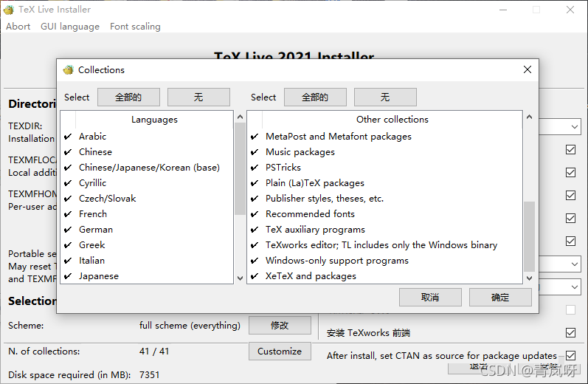Toggle MetaPost and Metafont packages checkmark
The image size is (588, 384).
pyautogui.click(x=255, y=137)
